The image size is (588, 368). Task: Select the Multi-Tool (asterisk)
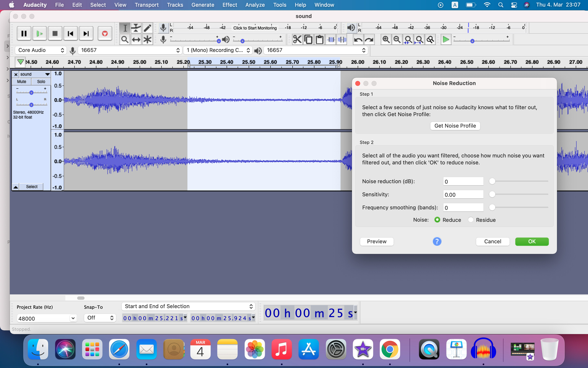coord(147,39)
